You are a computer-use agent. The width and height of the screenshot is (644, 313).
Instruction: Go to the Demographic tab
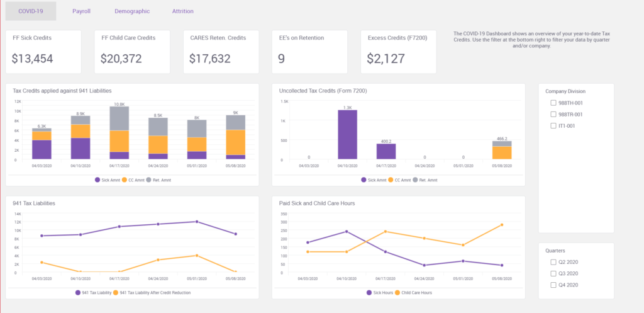click(x=132, y=11)
